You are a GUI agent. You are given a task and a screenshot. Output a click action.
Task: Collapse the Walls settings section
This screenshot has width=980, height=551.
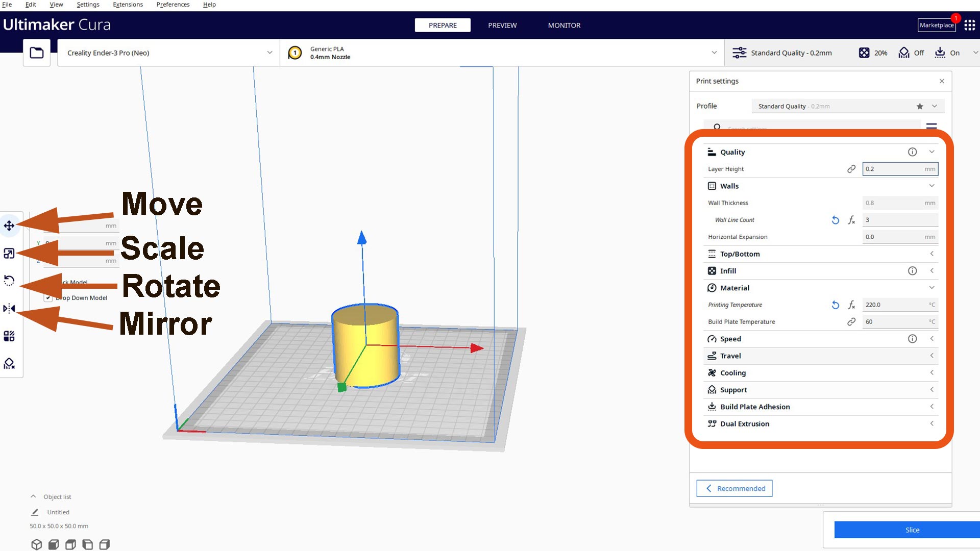[x=932, y=186]
